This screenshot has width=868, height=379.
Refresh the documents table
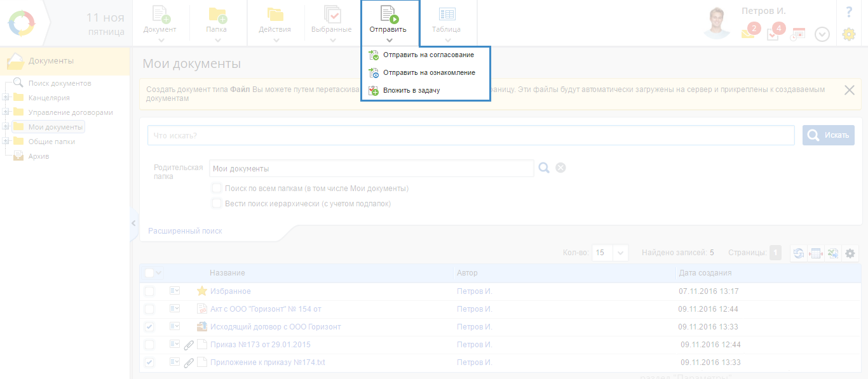click(798, 253)
